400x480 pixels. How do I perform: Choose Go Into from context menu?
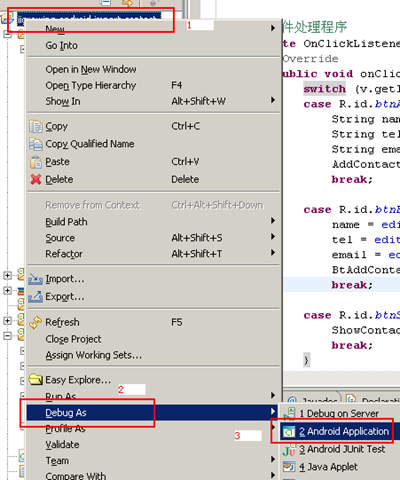[x=153, y=46]
